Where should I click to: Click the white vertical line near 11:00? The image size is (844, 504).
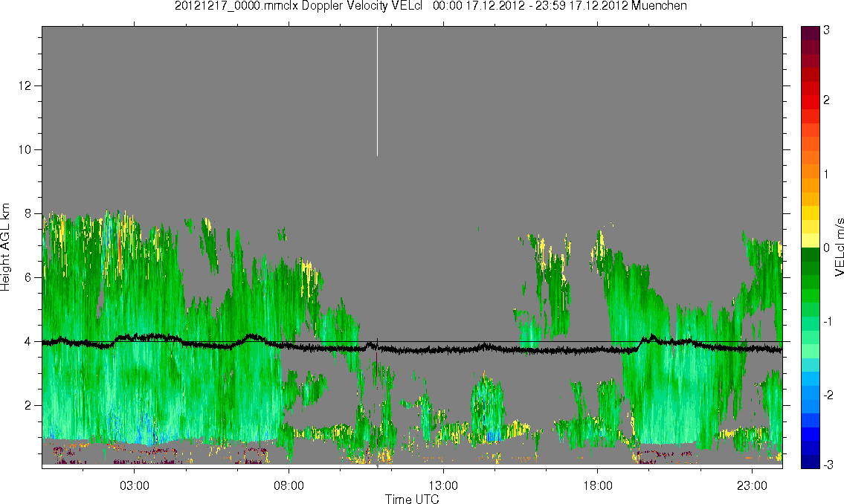click(377, 91)
